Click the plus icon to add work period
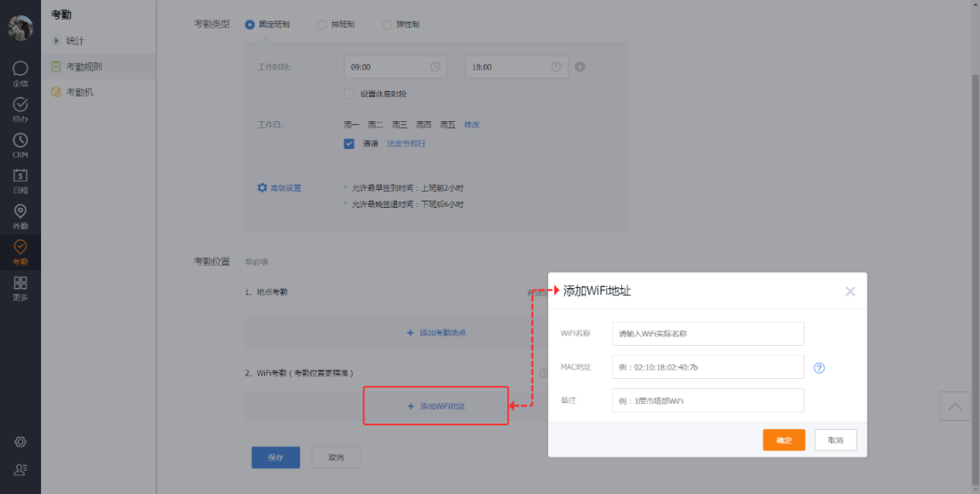The width and height of the screenshot is (980, 494). (579, 67)
